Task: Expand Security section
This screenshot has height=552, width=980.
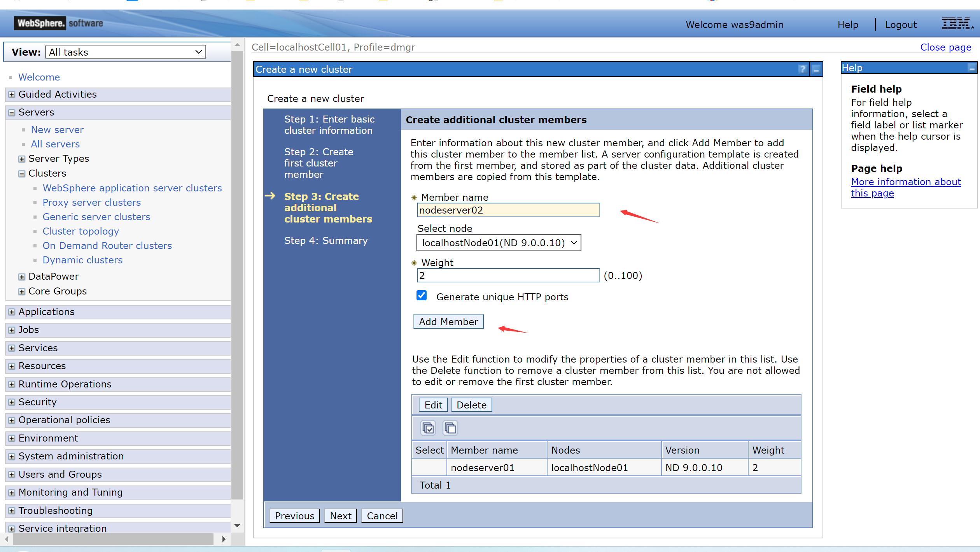Action: [x=12, y=402]
